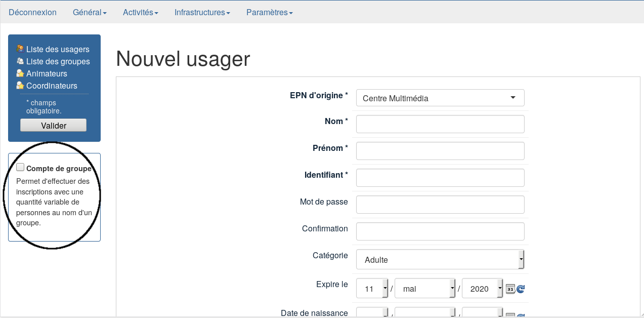Click the Liste des groupes icon
This screenshot has height=318, width=644.
(20, 61)
